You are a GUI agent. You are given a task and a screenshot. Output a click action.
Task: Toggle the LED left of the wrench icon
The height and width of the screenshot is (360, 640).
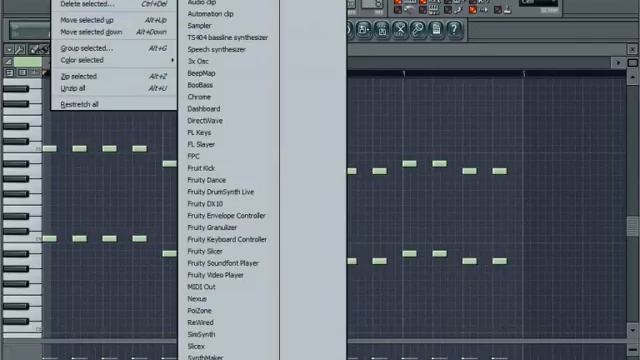[448, 10]
